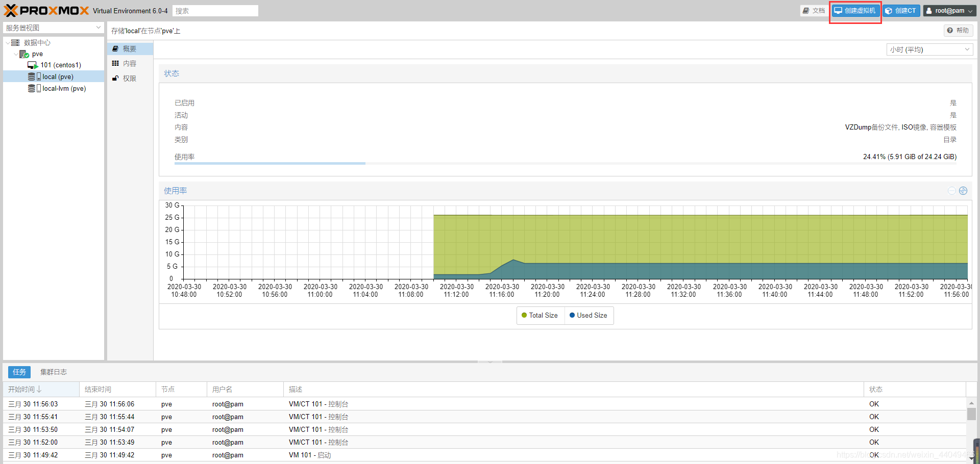The width and height of the screenshot is (980, 464).
Task: Click the 概要 book icon
Action: pyautogui.click(x=115, y=48)
